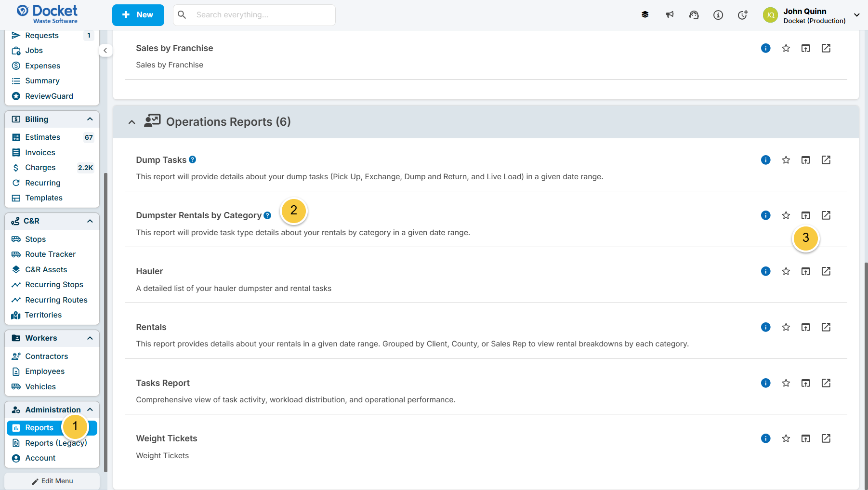The image size is (868, 490).
Task: Open Tasks Report in new tab
Action: pos(806,383)
